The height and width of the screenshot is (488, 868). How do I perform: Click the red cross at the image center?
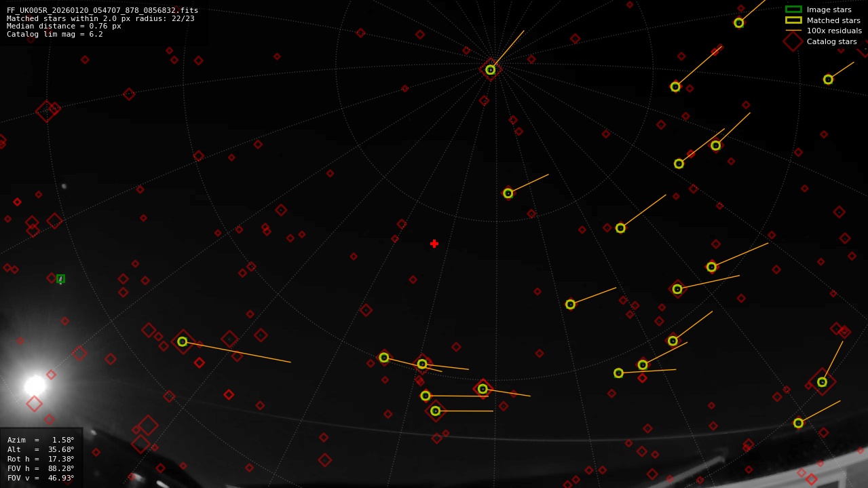click(x=434, y=244)
